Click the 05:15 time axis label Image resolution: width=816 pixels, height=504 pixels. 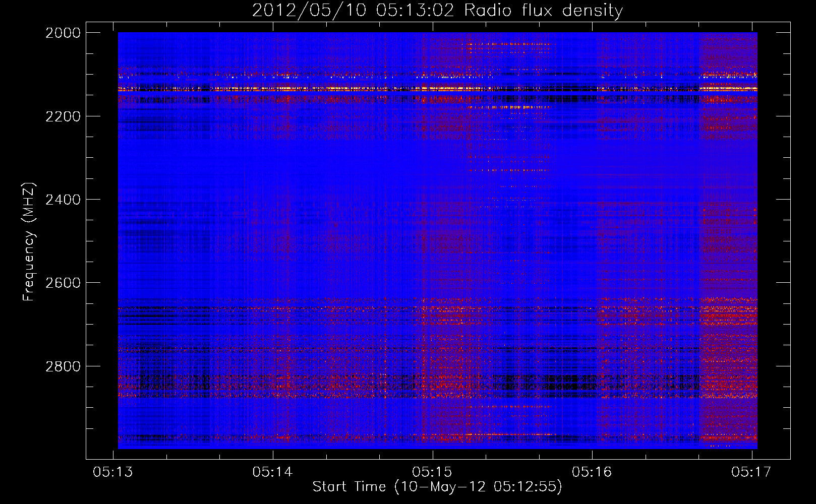pyautogui.click(x=432, y=472)
